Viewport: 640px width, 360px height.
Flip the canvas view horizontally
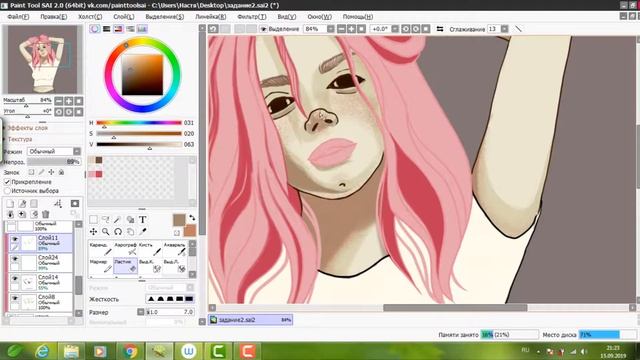[440, 29]
